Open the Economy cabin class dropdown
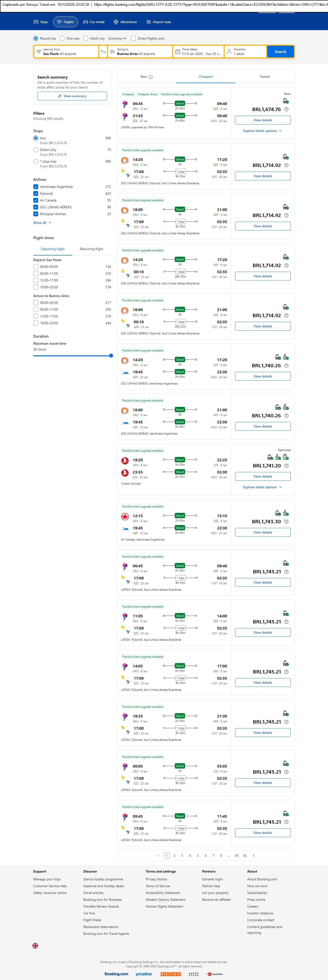 [x=117, y=38]
